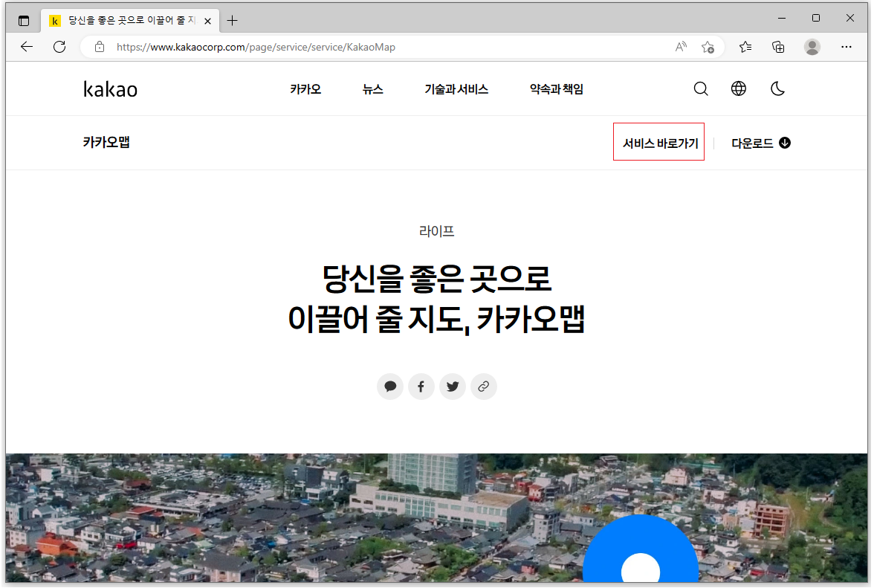Viewport: 874px width, 588px height.
Task: Open the search magnifier icon on kakao header
Action: pos(701,88)
